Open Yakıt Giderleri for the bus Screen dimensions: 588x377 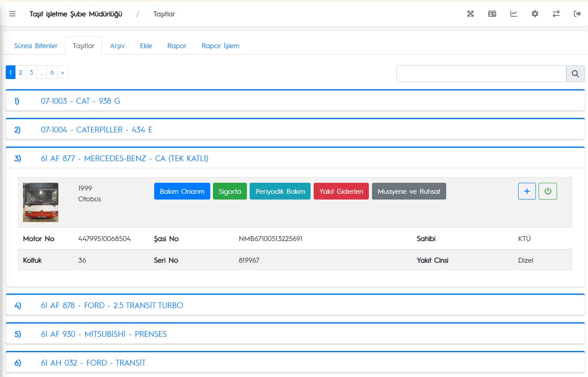point(341,192)
